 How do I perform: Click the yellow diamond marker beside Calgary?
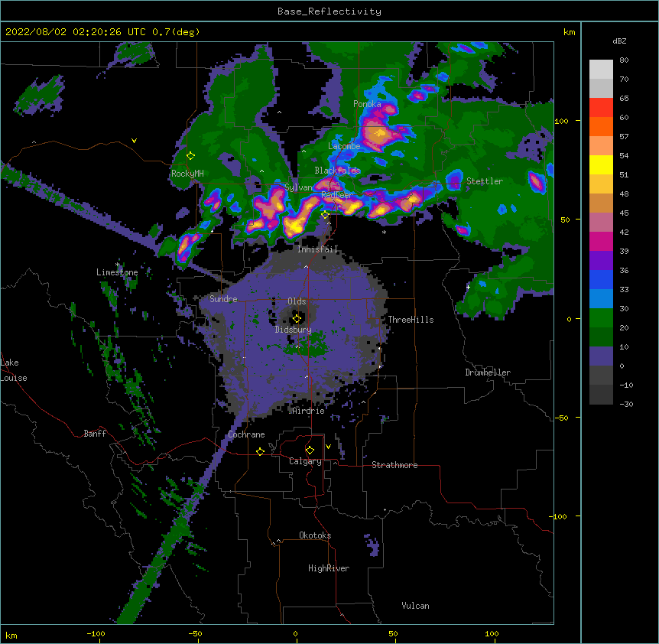[310, 450]
